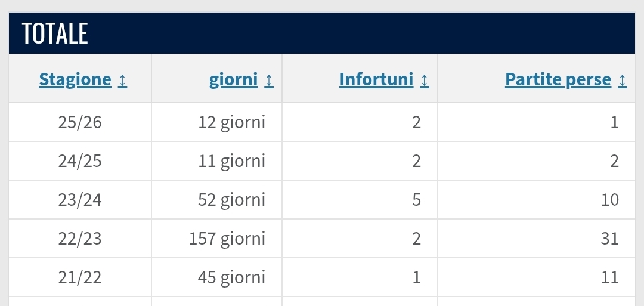Select season 23/24 row cell
Screen dimensions: 644x306
click(x=80, y=200)
